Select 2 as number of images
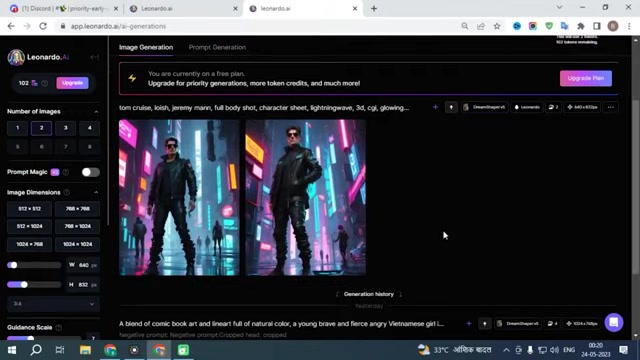Viewport: 640px width, 360px height. pyautogui.click(x=41, y=128)
